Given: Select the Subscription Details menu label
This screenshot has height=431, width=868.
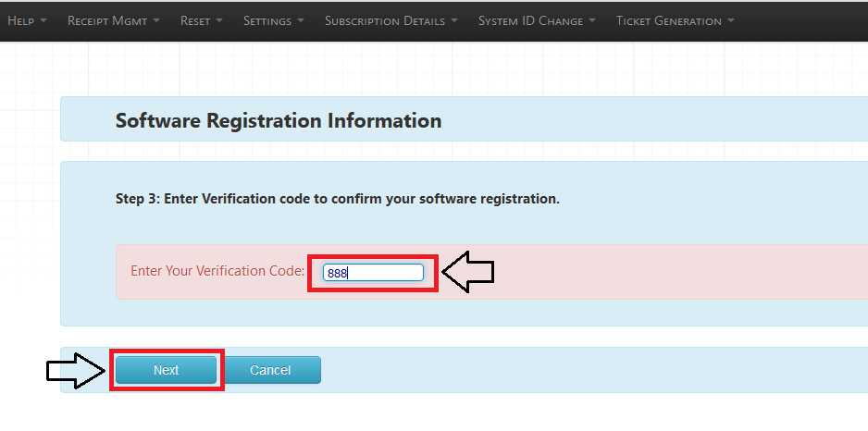Looking at the screenshot, I should pyautogui.click(x=385, y=21).
